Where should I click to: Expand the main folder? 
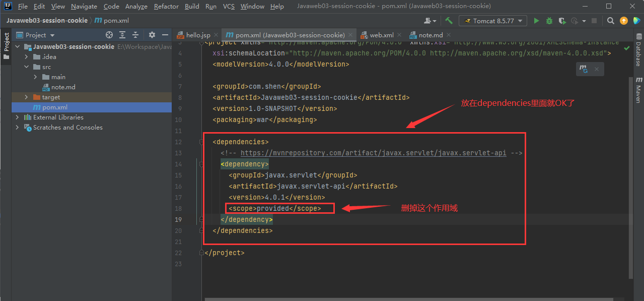point(35,77)
